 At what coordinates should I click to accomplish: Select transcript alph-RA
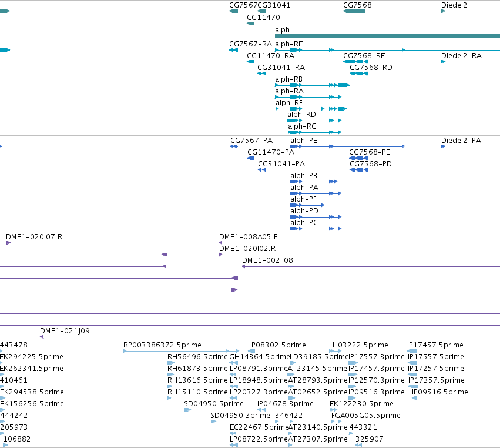(308, 97)
